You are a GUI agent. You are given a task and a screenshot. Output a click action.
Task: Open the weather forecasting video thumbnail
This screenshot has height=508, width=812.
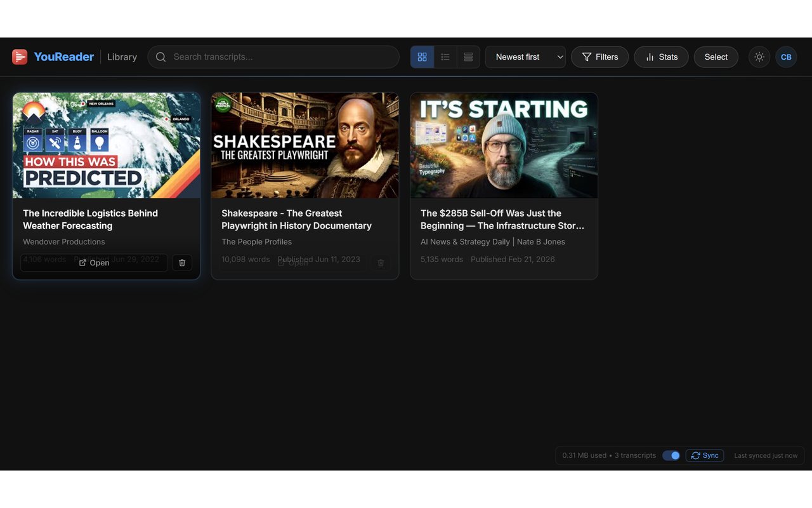(x=107, y=145)
